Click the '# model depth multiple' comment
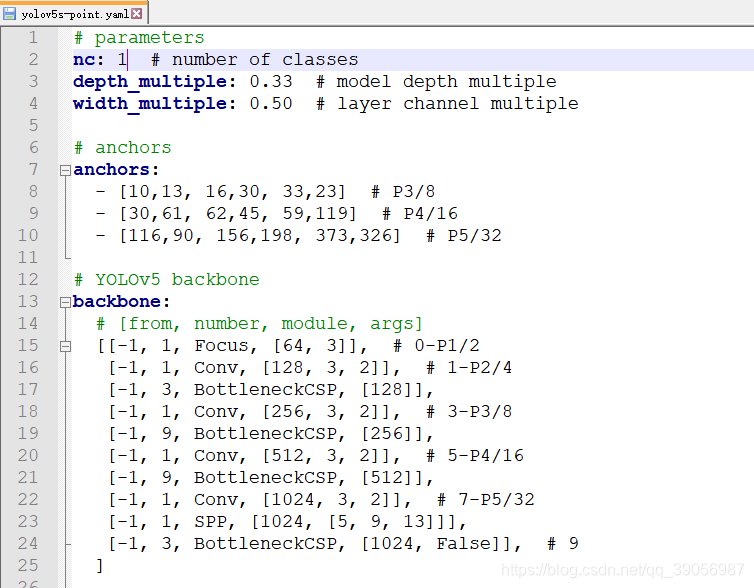Viewport: 754px width, 588px height. click(437, 82)
